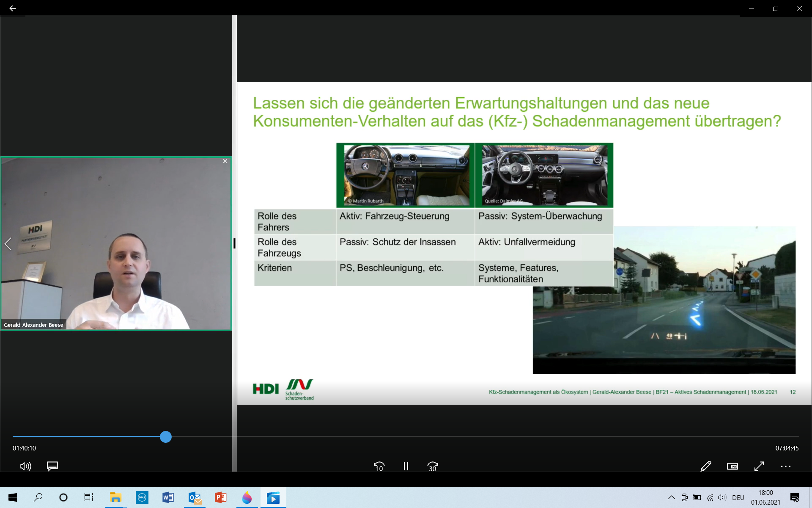Pause the video playback
The width and height of the screenshot is (812, 508).
coord(406,466)
